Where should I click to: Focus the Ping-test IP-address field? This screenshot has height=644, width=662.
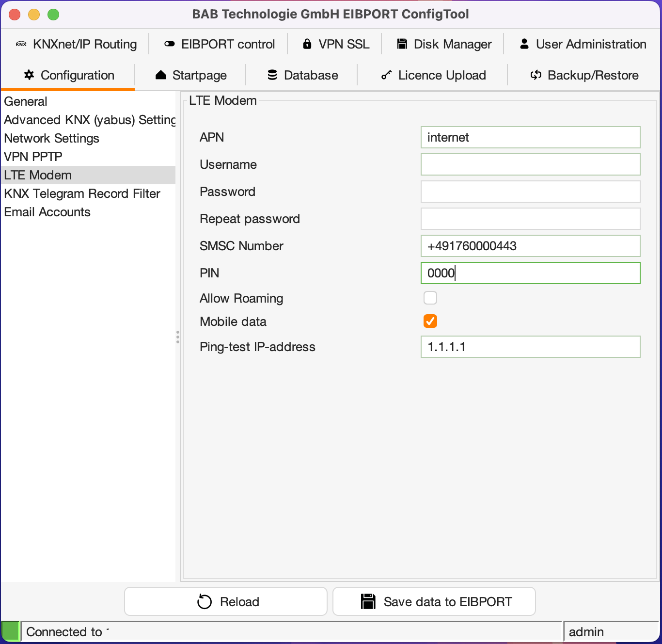(x=530, y=347)
